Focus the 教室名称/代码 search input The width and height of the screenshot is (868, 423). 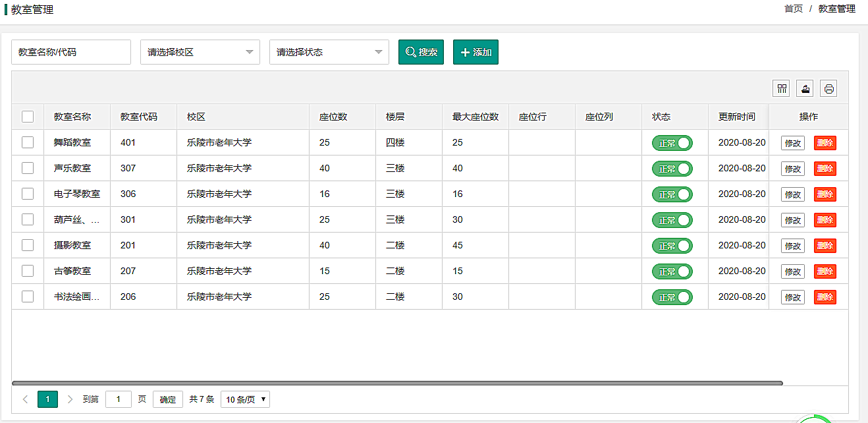point(71,52)
